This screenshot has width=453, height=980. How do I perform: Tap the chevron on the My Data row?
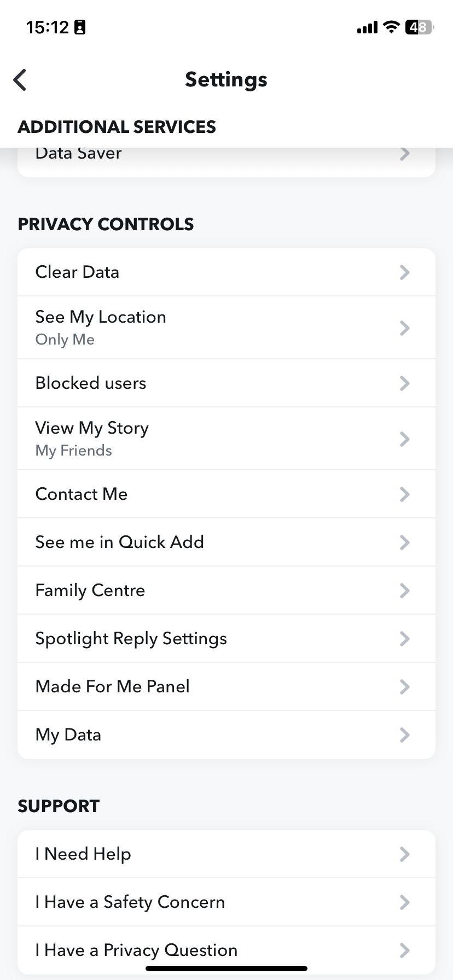point(404,735)
